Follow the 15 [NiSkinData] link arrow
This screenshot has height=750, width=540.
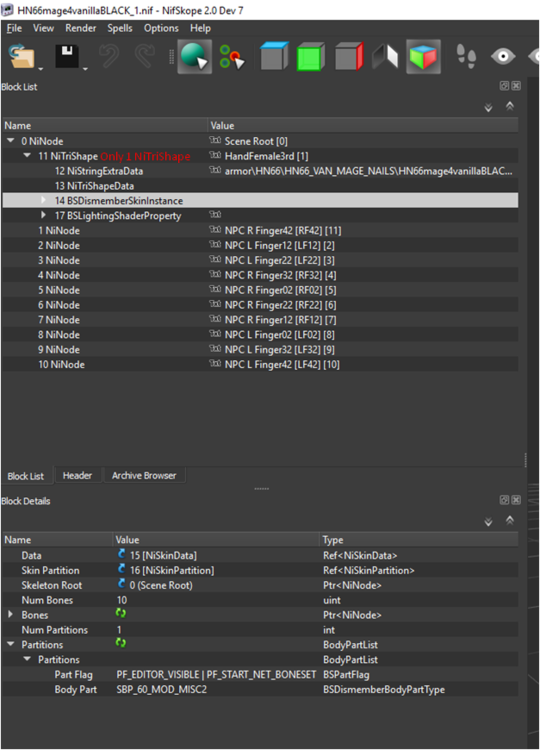point(121,554)
